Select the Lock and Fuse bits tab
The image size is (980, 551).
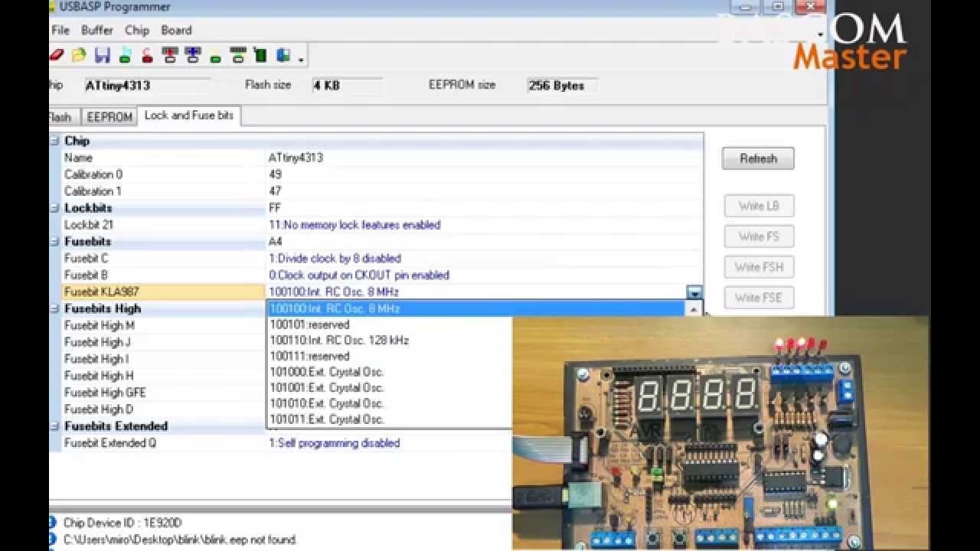click(189, 116)
